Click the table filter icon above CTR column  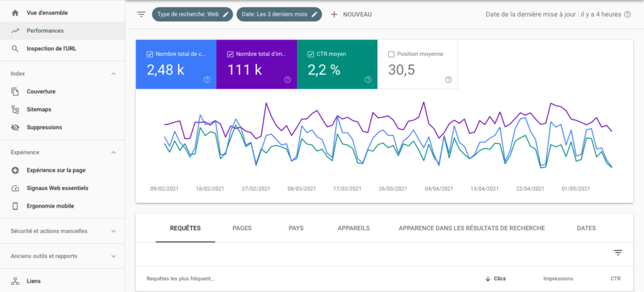(x=618, y=252)
